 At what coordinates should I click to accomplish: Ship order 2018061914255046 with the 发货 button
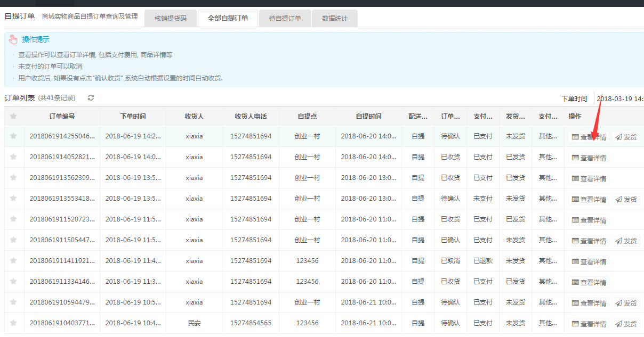tap(626, 137)
